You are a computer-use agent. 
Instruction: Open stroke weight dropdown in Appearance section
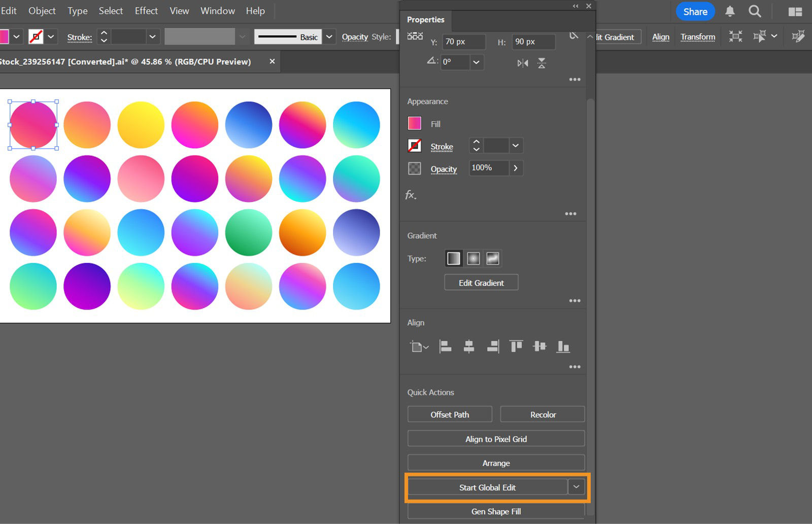pyautogui.click(x=516, y=146)
